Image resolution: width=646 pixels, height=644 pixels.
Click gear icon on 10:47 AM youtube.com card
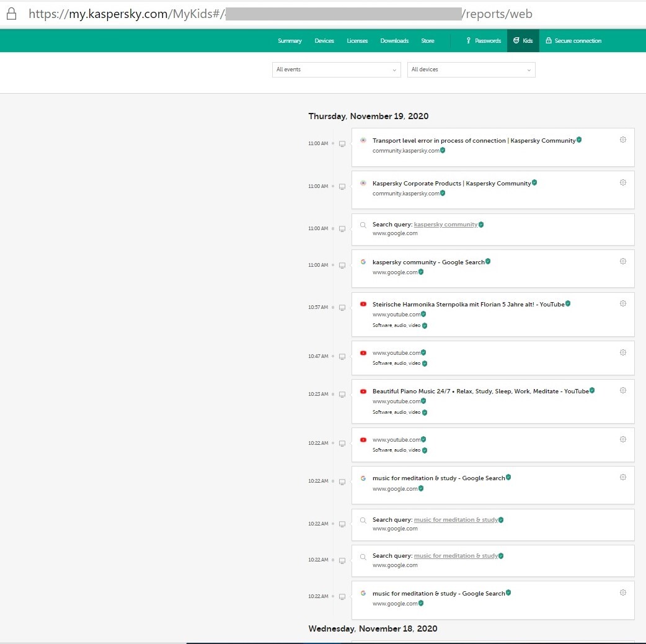(623, 352)
